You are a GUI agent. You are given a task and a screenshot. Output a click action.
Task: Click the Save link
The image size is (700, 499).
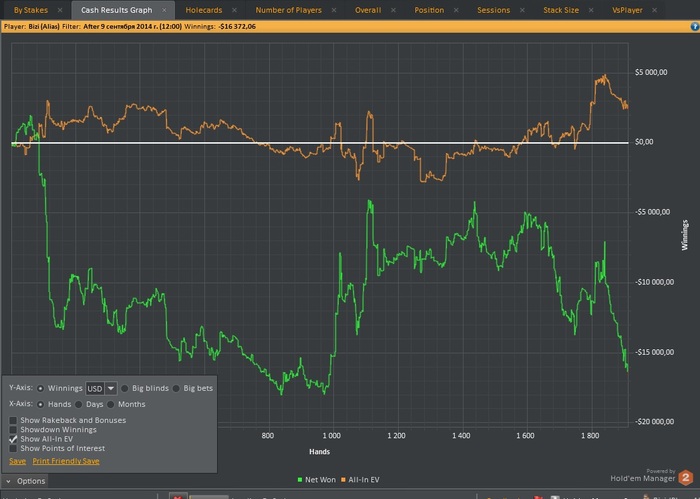pos(17,461)
